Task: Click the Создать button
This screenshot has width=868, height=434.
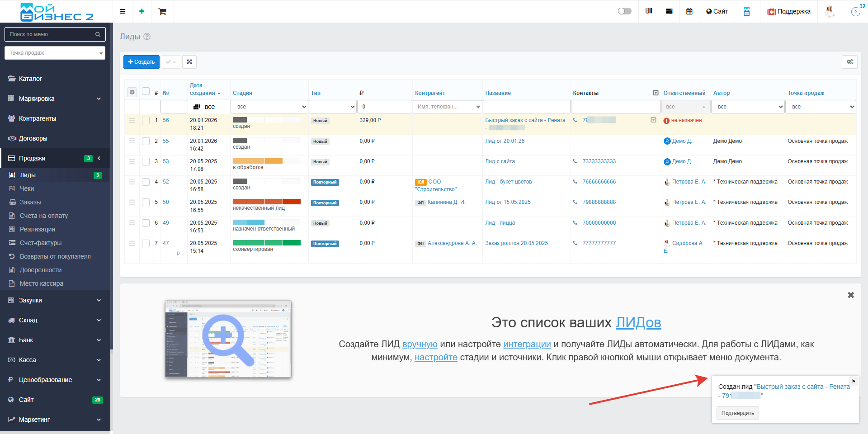Action: coord(142,62)
